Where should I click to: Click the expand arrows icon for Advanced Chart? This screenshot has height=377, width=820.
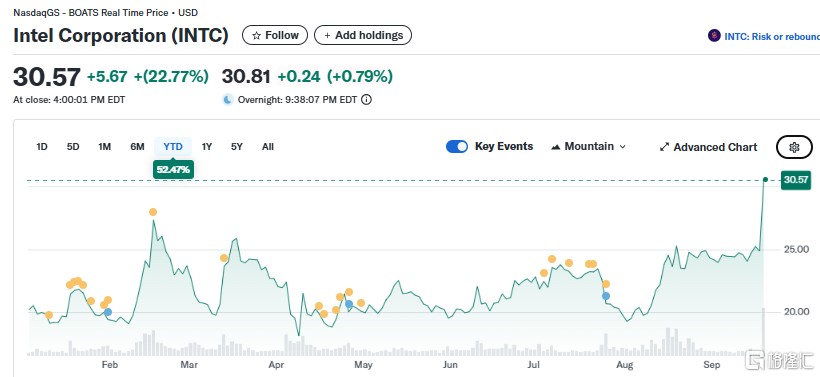(664, 147)
